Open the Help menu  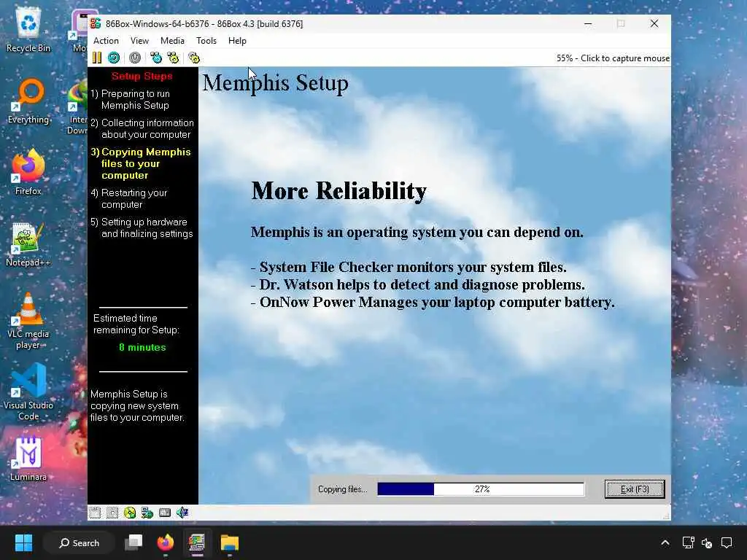point(237,41)
